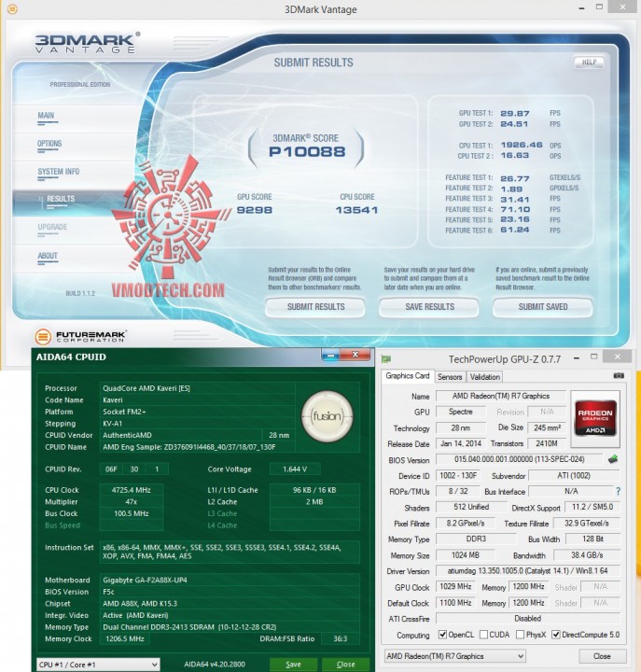The height and width of the screenshot is (672, 641).
Task: Click the Bandwidth field 38.4 GB/s
Action: tap(587, 555)
